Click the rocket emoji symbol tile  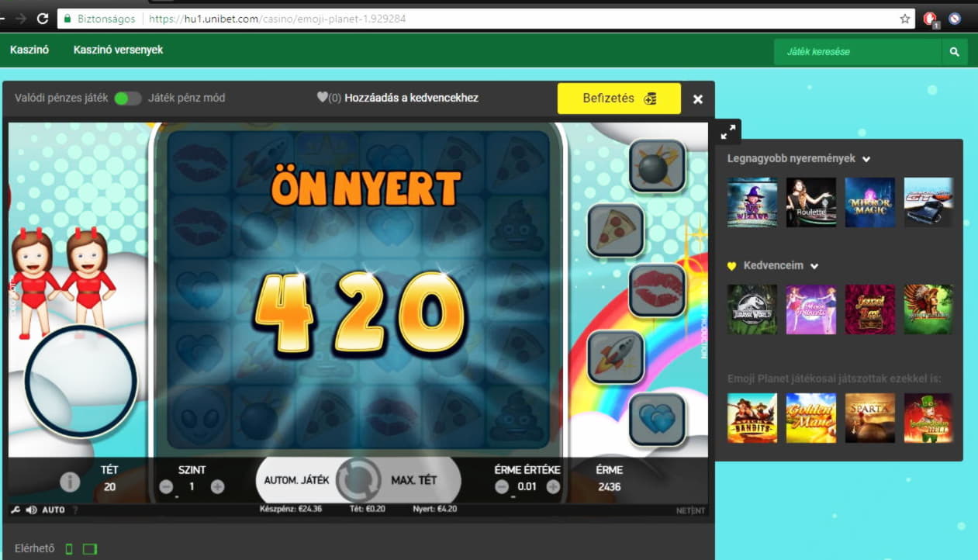(616, 357)
